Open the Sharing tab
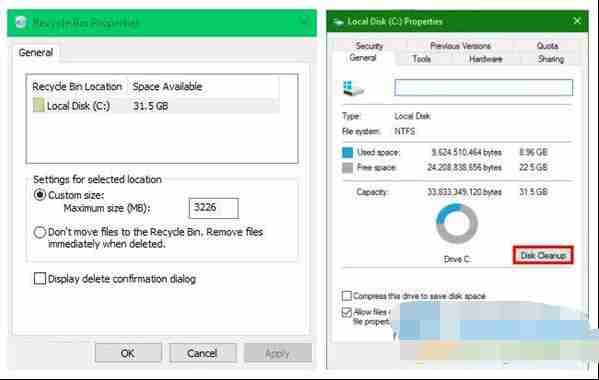599x380 pixels. 551,59
